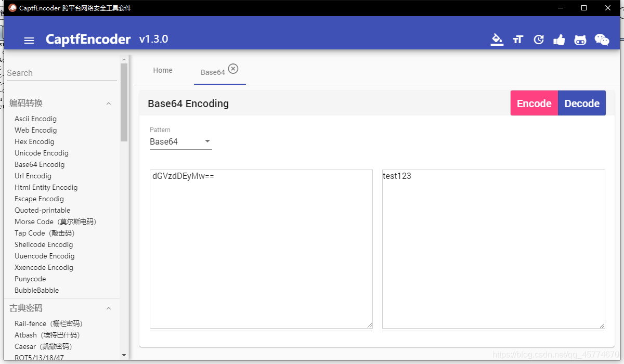
Task: Click the sidebar scroll up arrow
Action: (x=124, y=58)
